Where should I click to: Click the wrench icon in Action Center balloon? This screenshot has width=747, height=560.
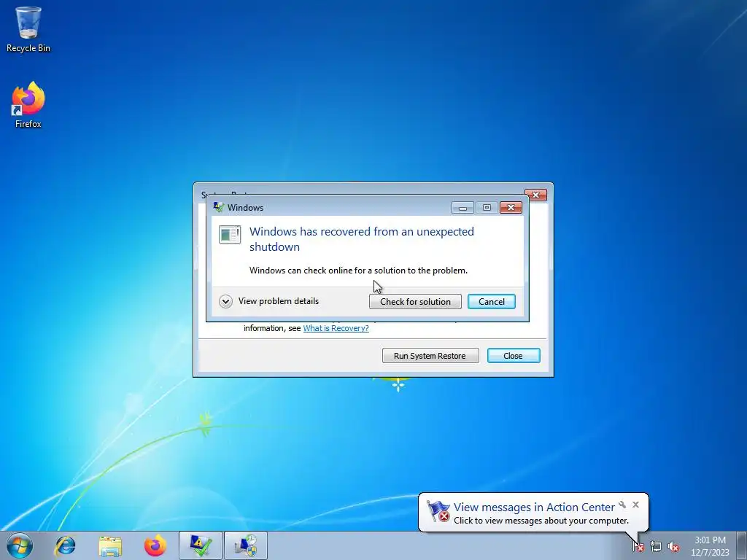tap(622, 505)
